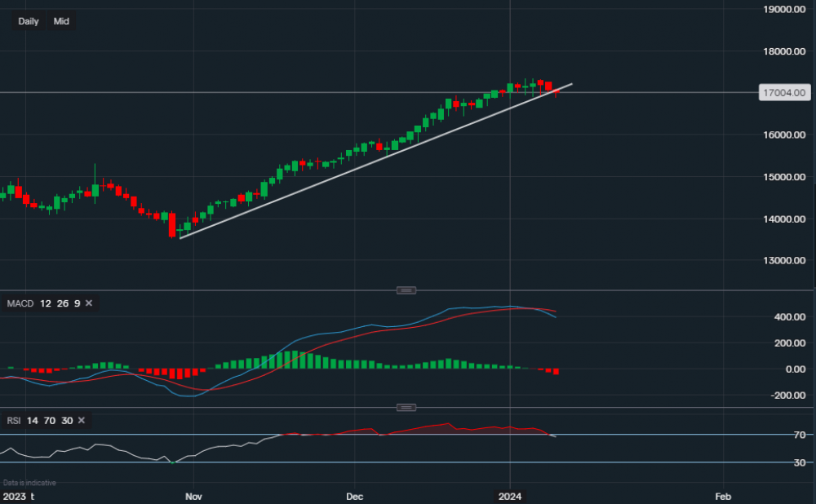Click the current price tag showing 17004.00
Viewport: 816px width, 504px height.
point(783,92)
